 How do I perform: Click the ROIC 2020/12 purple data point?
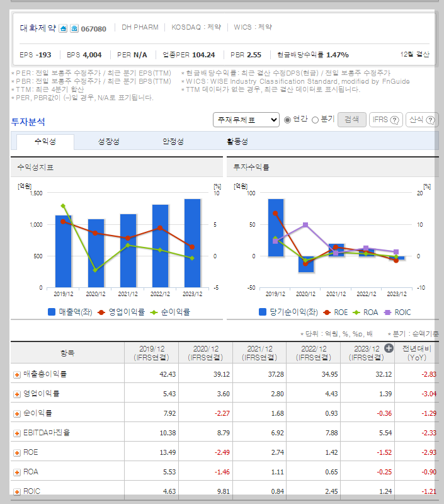[x=305, y=225]
